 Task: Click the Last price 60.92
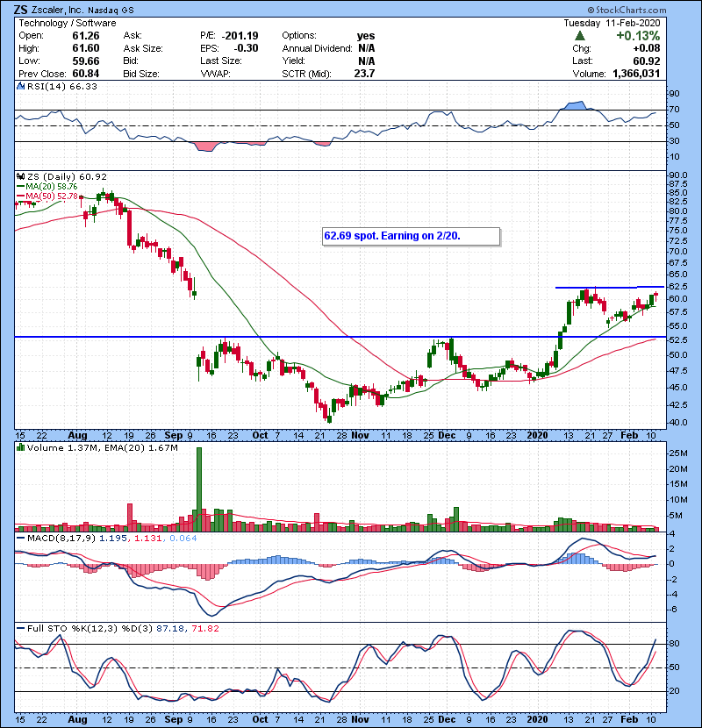[x=646, y=61]
